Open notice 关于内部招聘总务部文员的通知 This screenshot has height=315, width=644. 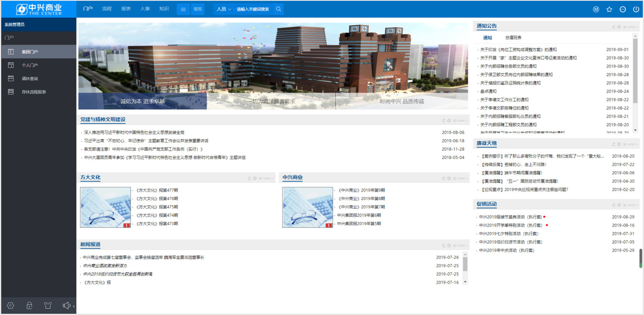pyautogui.click(x=508, y=66)
